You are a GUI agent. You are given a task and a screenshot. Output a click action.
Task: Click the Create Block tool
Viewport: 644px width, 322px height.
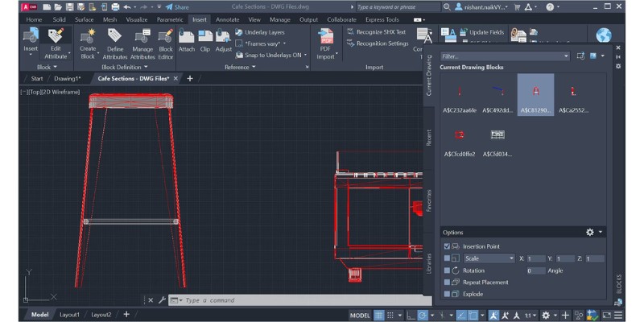88,44
